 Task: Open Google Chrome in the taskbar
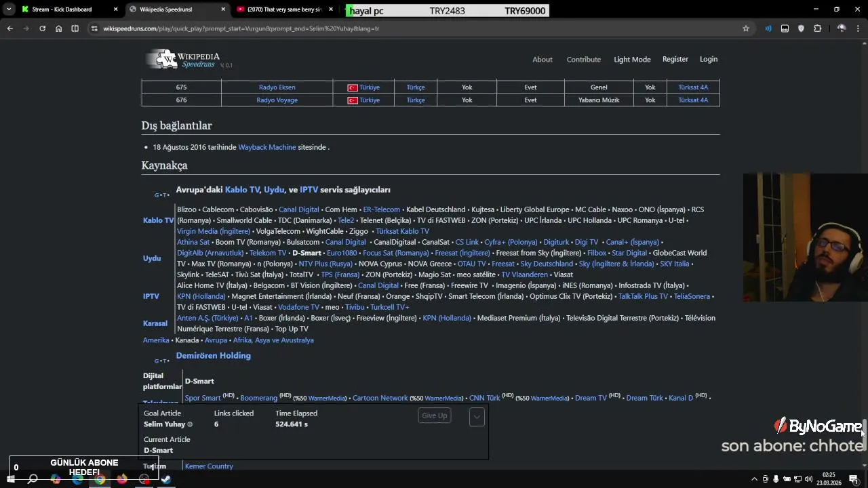pos(100,479)
